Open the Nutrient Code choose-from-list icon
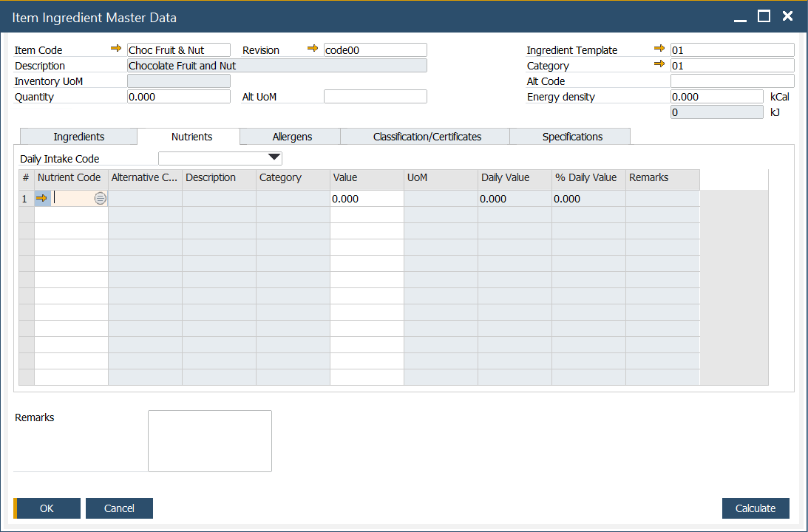 (x=101, y=198)
